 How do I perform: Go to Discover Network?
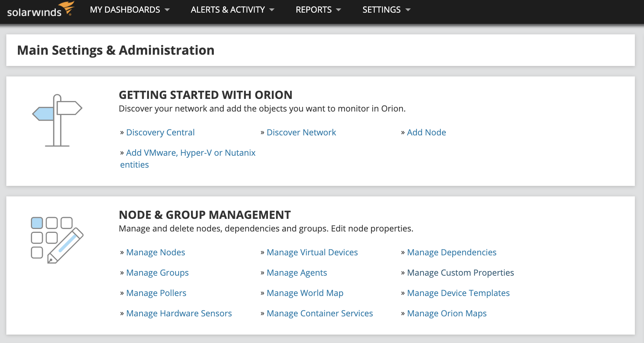(301, 132)
